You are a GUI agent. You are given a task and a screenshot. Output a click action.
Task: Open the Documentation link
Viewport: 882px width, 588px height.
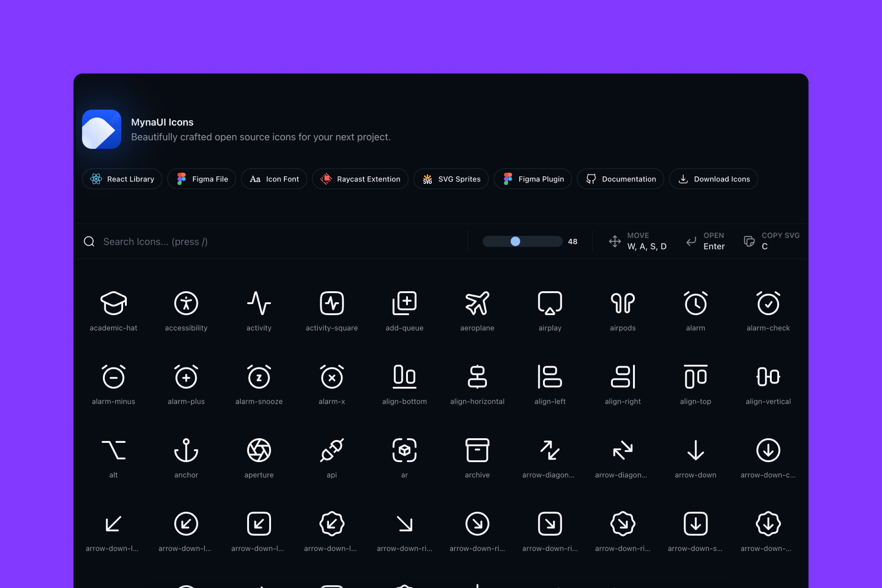[621, 179]
